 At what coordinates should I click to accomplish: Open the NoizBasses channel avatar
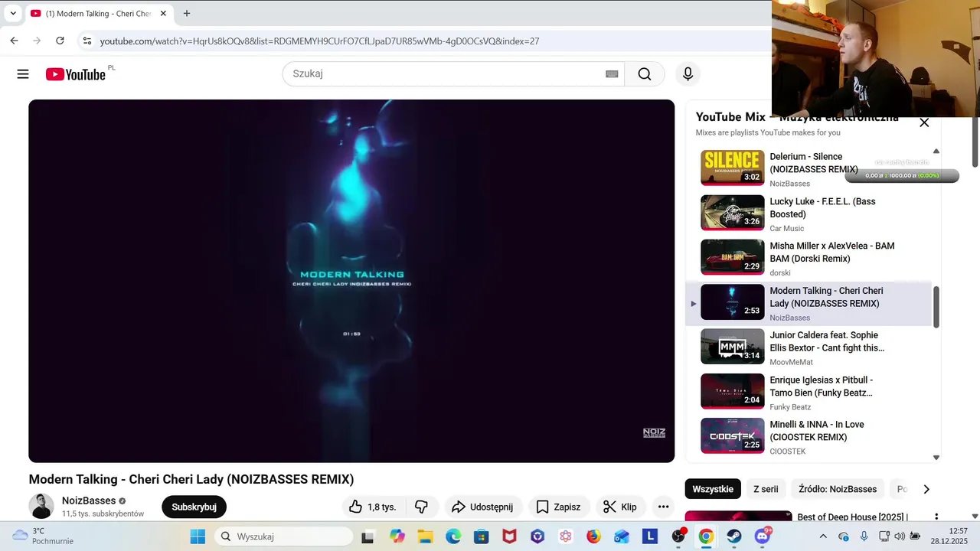tap(41, 506)
